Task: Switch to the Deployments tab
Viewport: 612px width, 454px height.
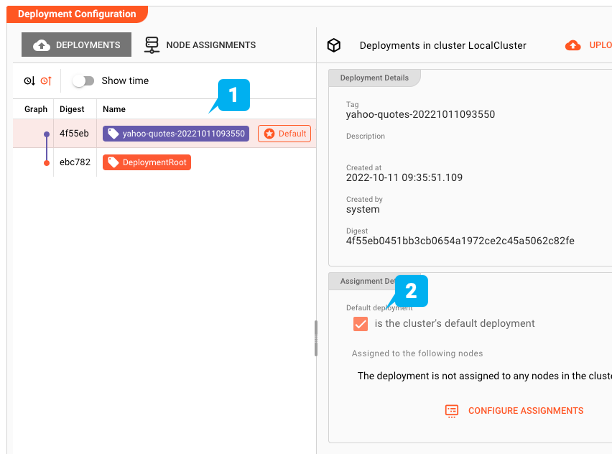Action: click(76, 45)
